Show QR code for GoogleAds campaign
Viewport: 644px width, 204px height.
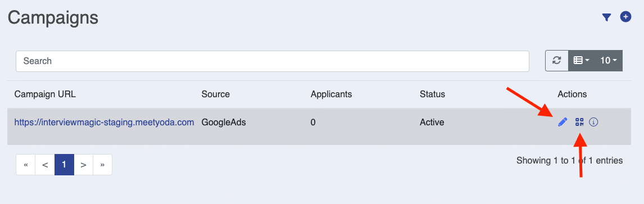tap(579, 122)
